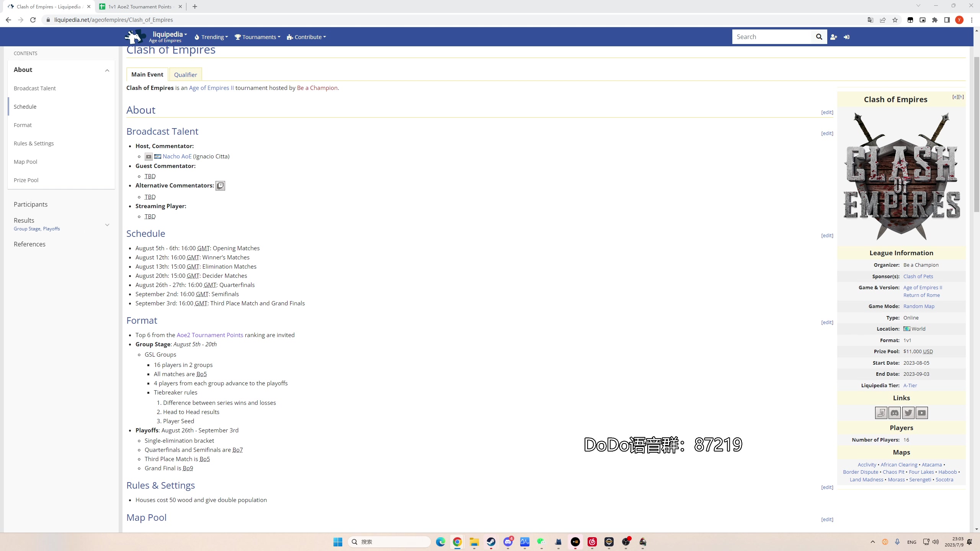This screenshot has width=980, height=551.
Task: Click the Nacho AoE commentator link
Action: (x=177, y=156)
